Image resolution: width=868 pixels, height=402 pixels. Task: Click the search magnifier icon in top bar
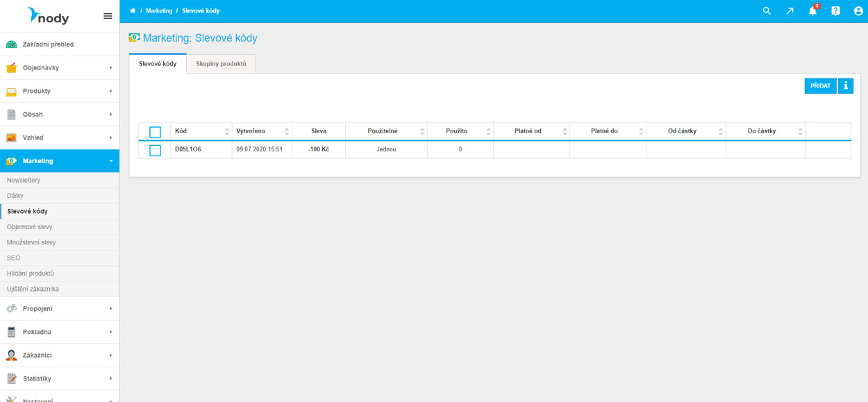click(x=767, y=11)
